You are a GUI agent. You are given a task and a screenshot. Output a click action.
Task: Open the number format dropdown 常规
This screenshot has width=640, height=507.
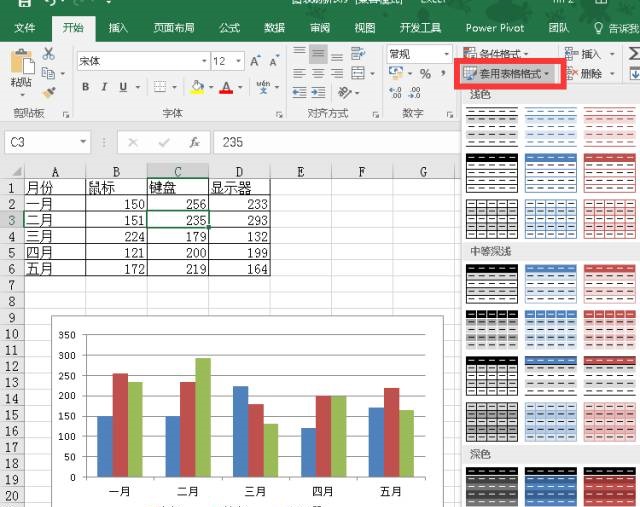(447, 54)
